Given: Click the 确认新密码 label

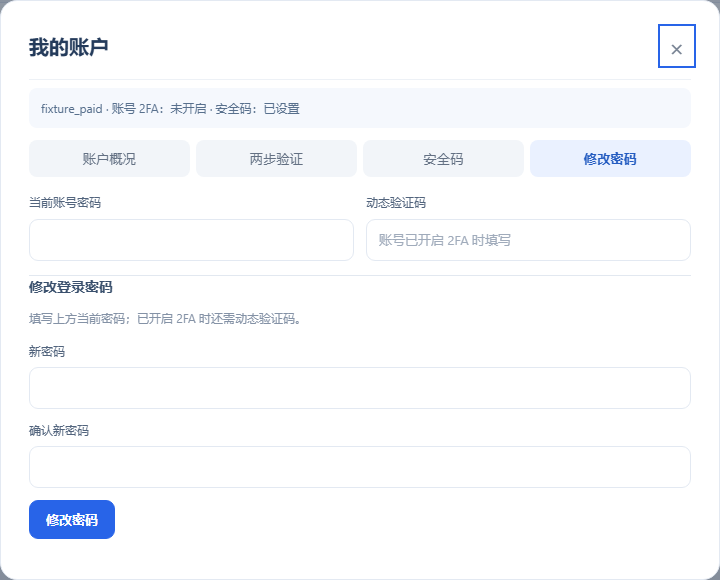Looking at the screenshot, I should click(59, 431).
